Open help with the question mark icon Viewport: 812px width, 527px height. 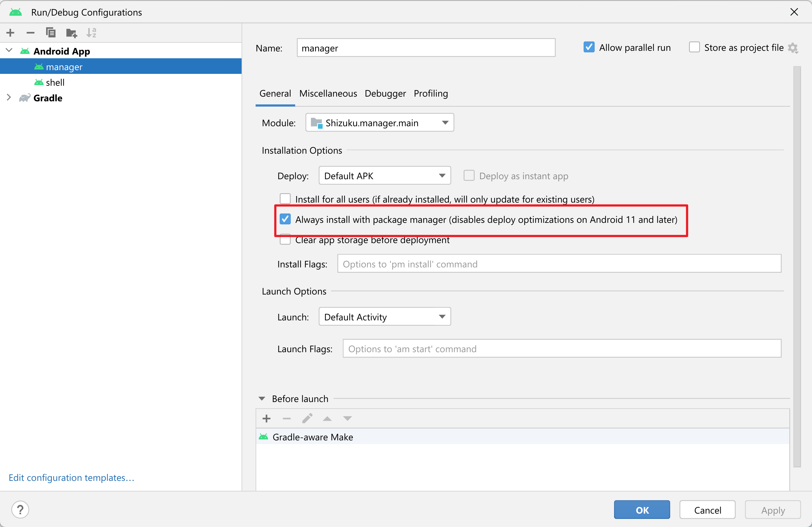(x=20, y=510)
